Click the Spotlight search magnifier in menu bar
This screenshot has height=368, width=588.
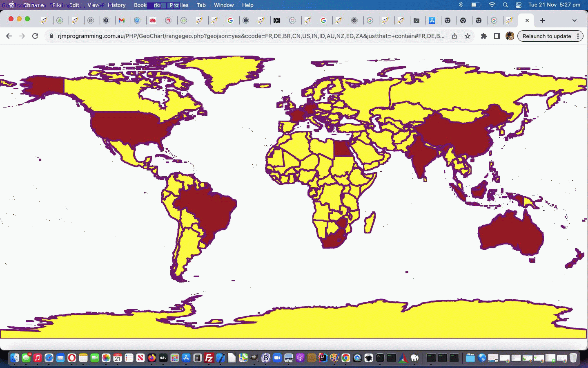506,5
